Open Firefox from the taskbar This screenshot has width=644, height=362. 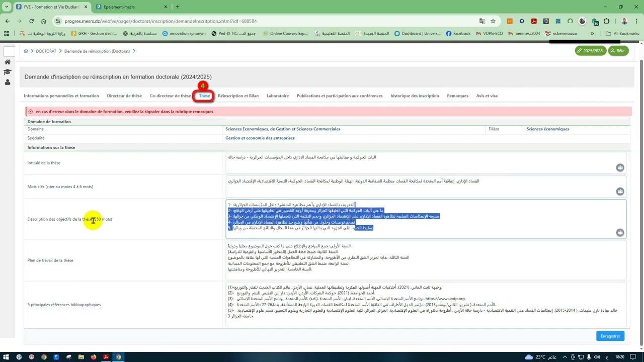point(94,357)
